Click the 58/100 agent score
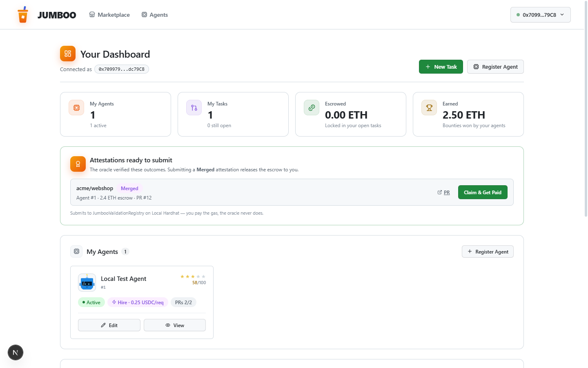588x368 pixels. [199, 283]
